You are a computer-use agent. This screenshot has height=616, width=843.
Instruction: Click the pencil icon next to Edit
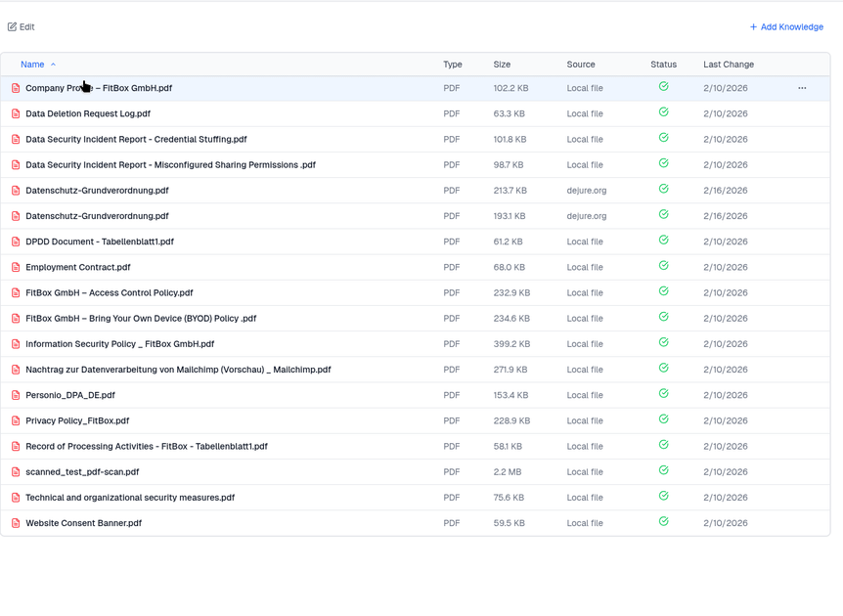click(12, 27)
